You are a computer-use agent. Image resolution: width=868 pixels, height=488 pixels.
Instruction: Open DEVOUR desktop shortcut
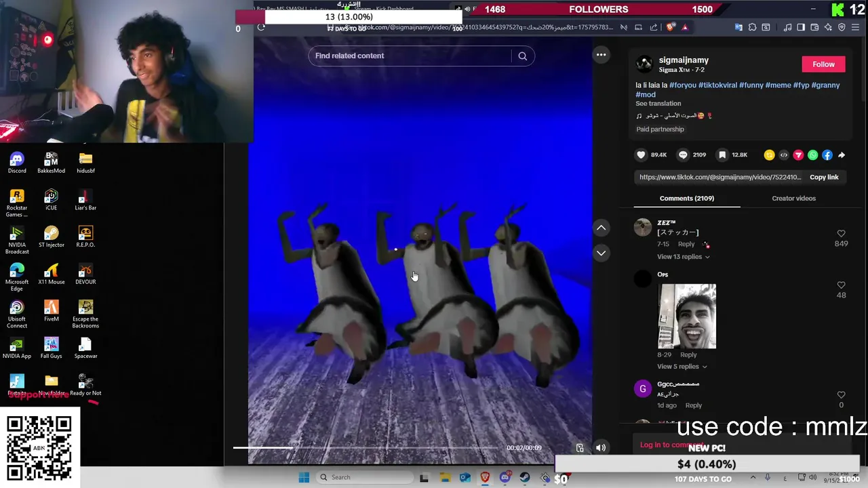tap(85, 274)
